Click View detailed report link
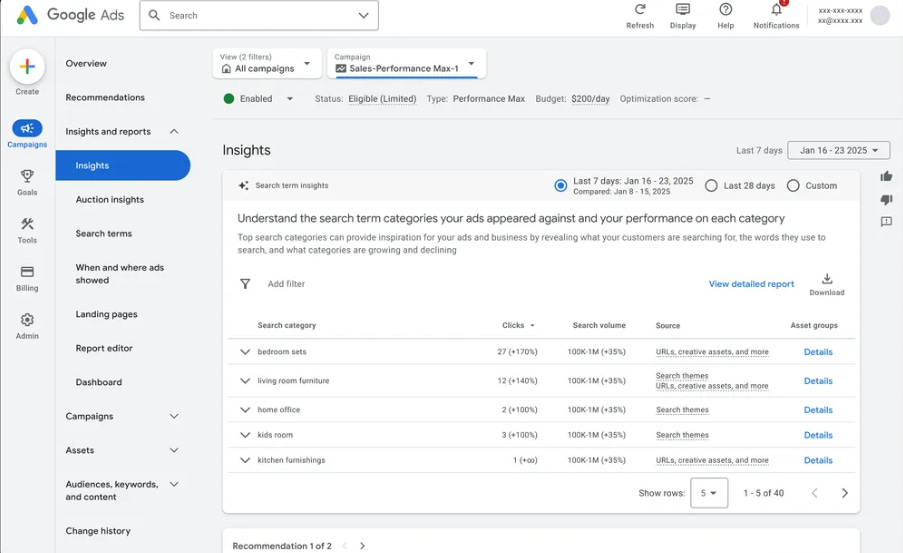This screenshot has height=553, width=903. 751,284
